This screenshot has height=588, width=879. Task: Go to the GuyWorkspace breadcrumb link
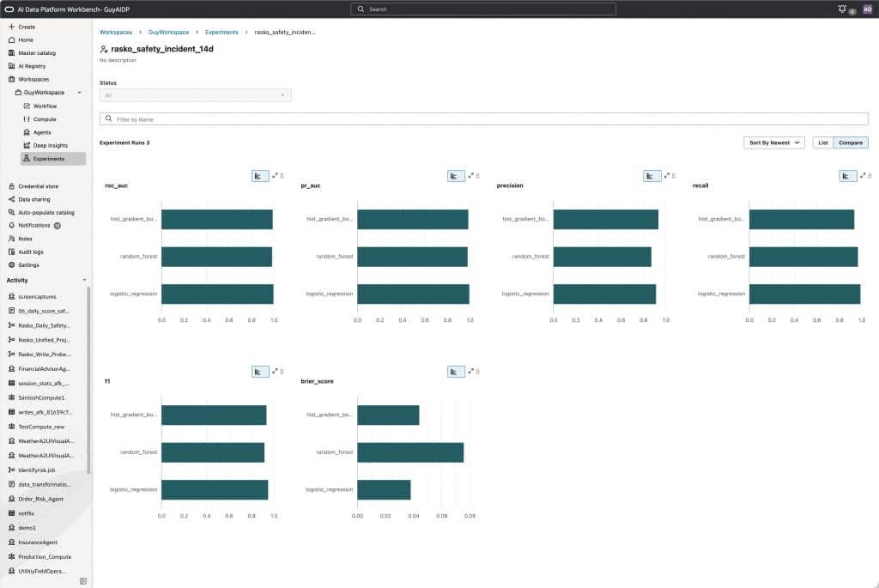point(168,33)
